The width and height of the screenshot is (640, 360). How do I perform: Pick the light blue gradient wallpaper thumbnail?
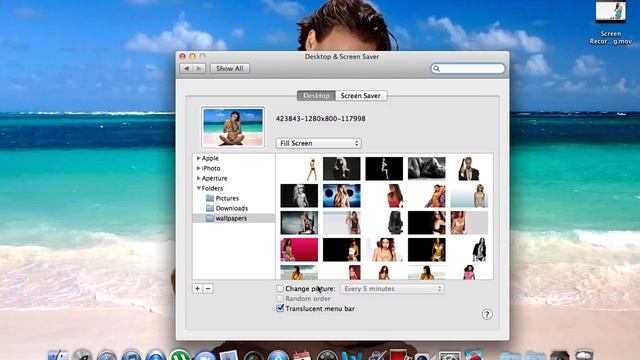tap(469, 196)
